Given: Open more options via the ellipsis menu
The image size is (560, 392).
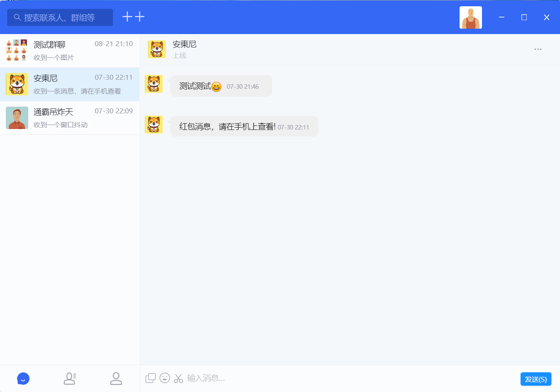Looking at the screenshot, I should coord(538,49).
